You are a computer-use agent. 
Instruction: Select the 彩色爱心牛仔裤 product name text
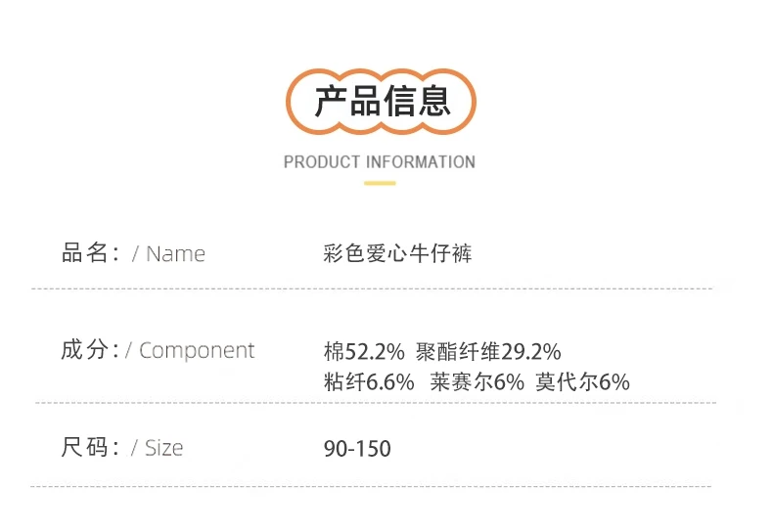click(x=398, y=253)
